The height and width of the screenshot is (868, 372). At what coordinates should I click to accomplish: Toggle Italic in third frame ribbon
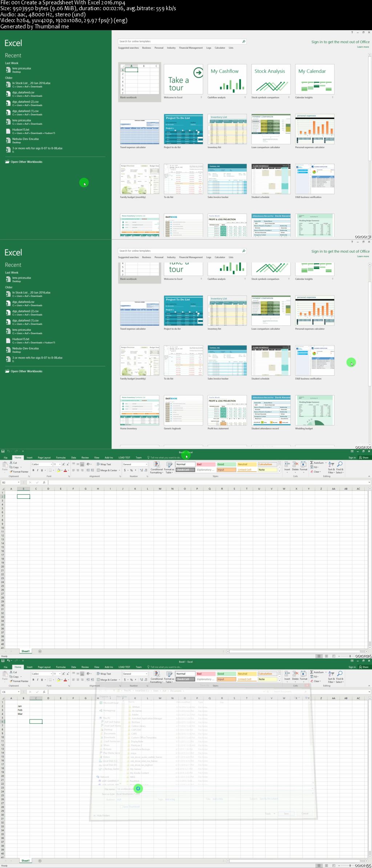37,470
